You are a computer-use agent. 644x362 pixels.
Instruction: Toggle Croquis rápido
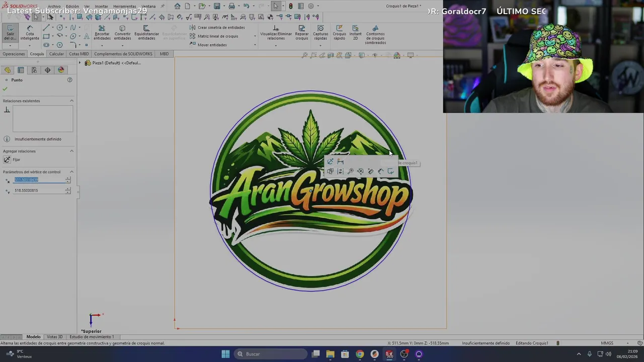(339, 33)
